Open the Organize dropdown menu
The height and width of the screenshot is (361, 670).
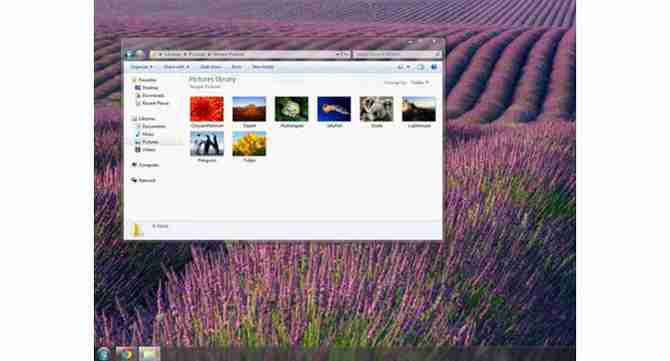pyautogui.click(x=141, y=67)
